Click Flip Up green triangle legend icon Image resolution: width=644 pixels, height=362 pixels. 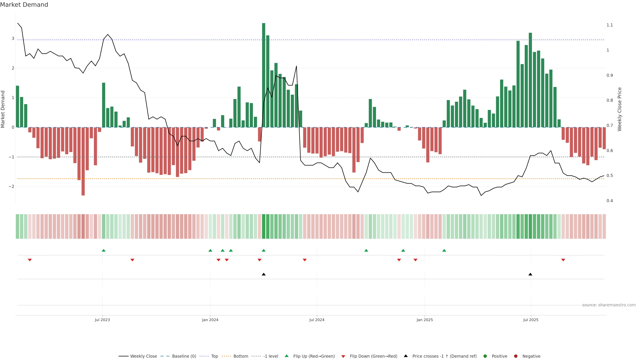[287, 356]
